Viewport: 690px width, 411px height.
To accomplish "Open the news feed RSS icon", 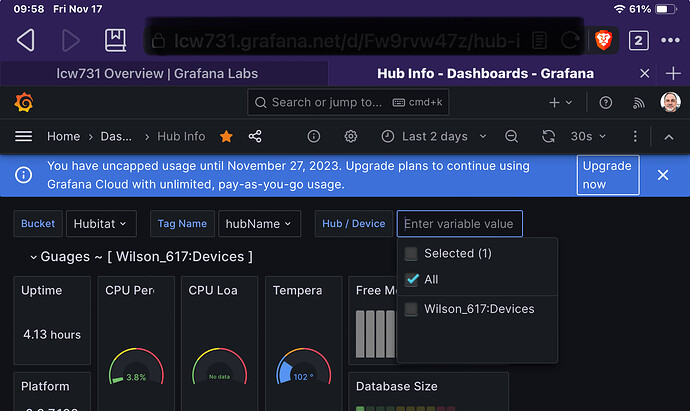I will (638, 103).
